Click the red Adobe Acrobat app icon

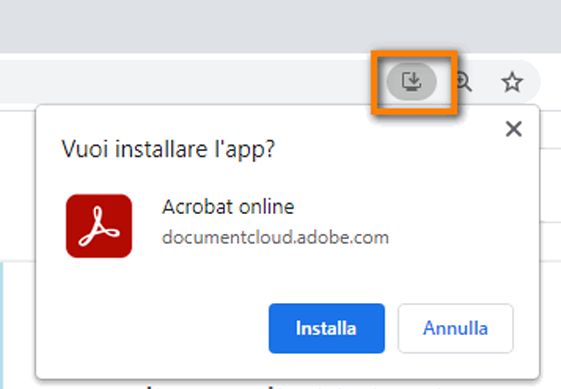[x=99, y=226]
